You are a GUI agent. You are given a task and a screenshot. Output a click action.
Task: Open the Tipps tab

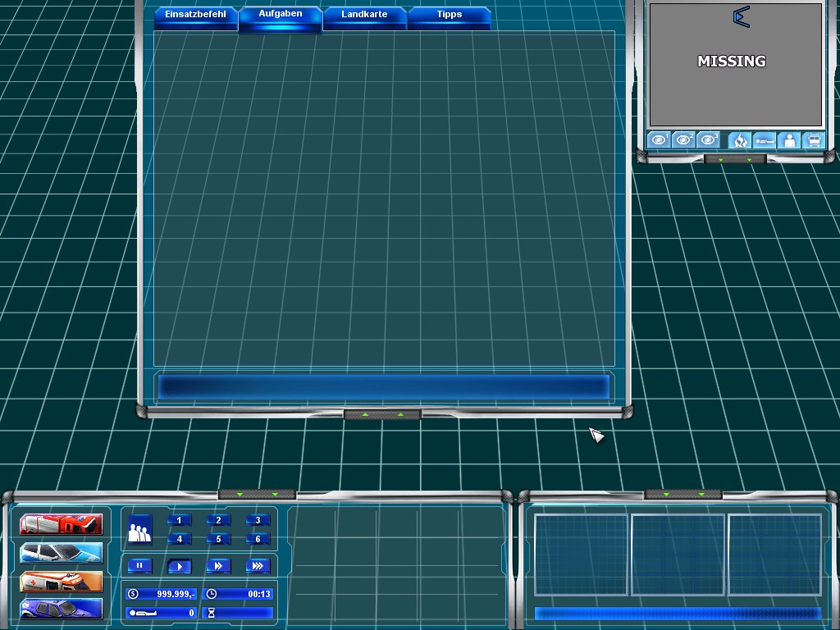[449, 15]
